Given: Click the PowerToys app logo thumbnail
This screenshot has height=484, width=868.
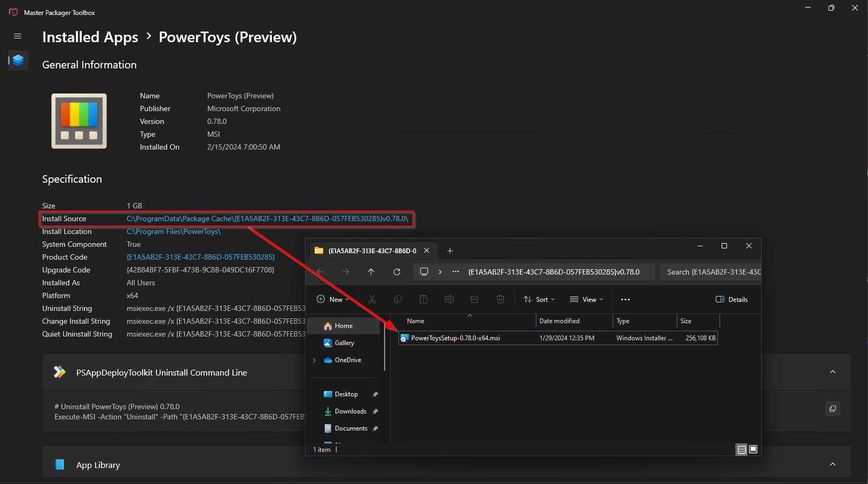Looking at the screenshot, I should (x=79, y=121).
